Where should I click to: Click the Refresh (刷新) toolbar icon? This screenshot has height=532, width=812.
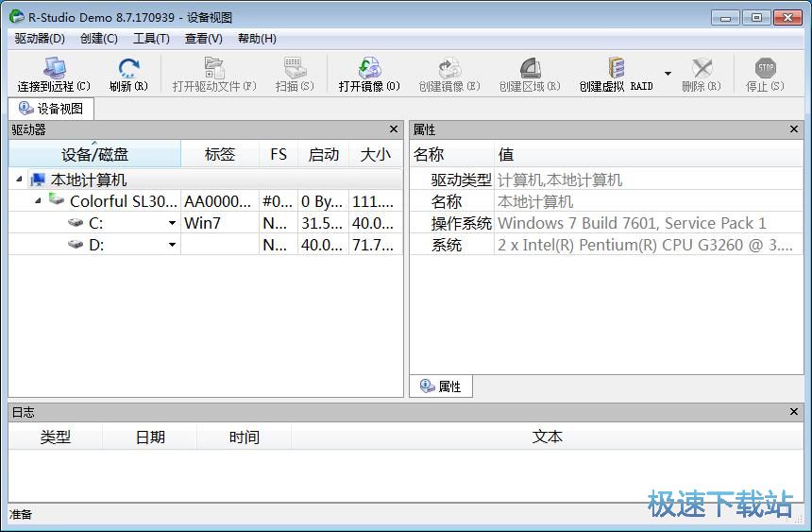tap(128, 68)
